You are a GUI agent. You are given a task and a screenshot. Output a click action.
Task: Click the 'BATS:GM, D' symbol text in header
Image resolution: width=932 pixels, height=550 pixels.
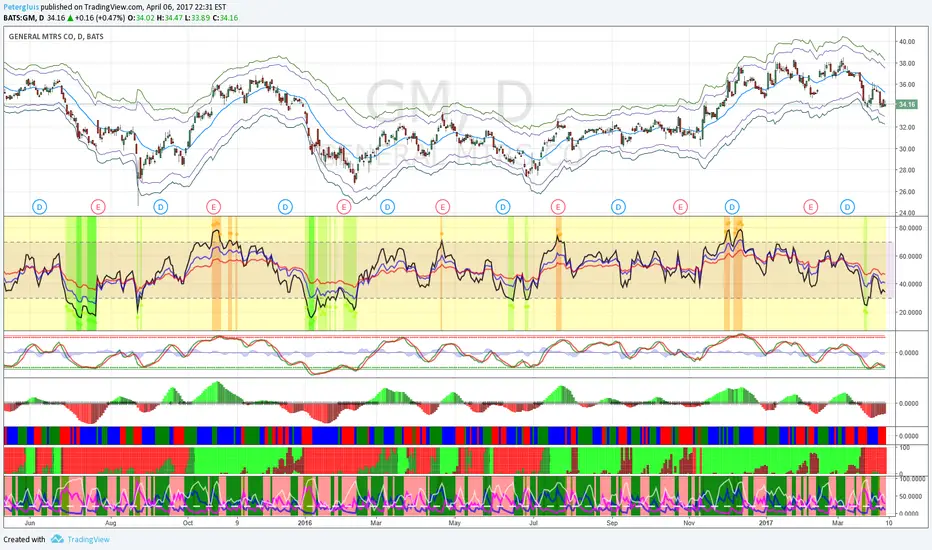coord(23,18)
